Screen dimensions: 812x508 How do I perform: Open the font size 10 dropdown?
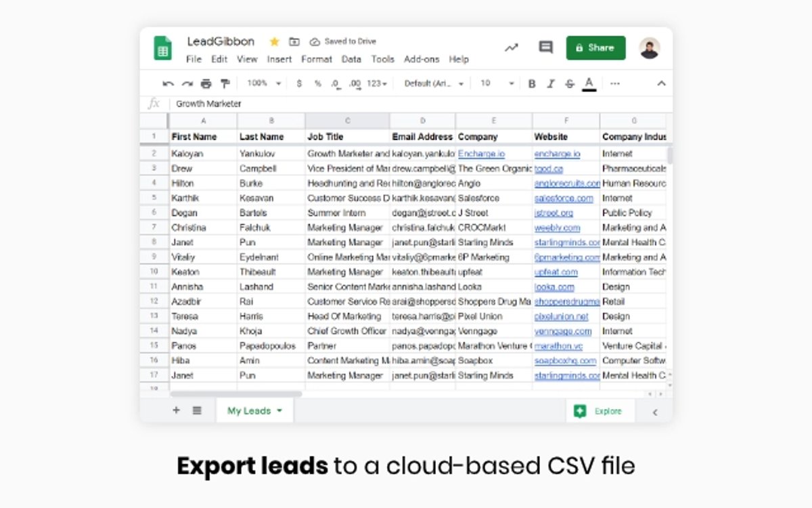tap(497, 83)
